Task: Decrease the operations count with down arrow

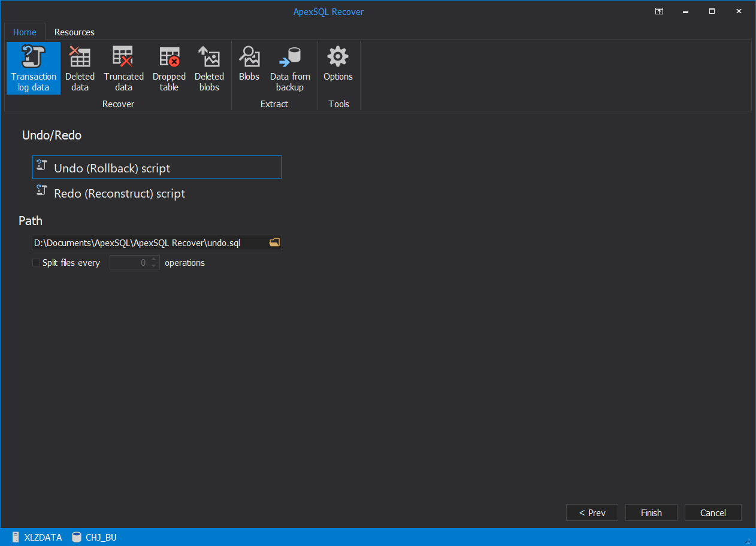Action: pyautogui.click(x=153, y=265)
